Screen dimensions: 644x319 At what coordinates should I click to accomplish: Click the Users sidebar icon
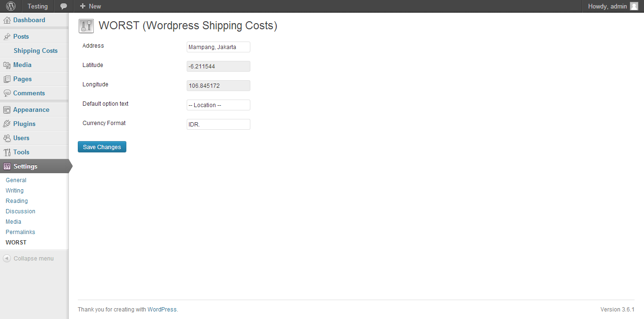point(7,138)
